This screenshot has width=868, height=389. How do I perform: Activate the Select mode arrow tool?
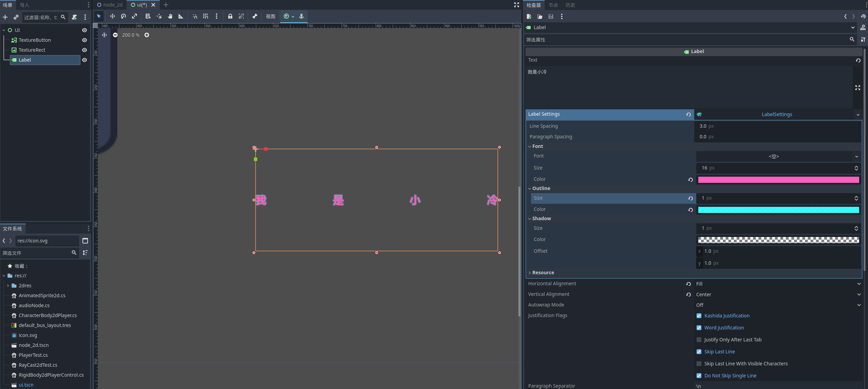(99, 16)
